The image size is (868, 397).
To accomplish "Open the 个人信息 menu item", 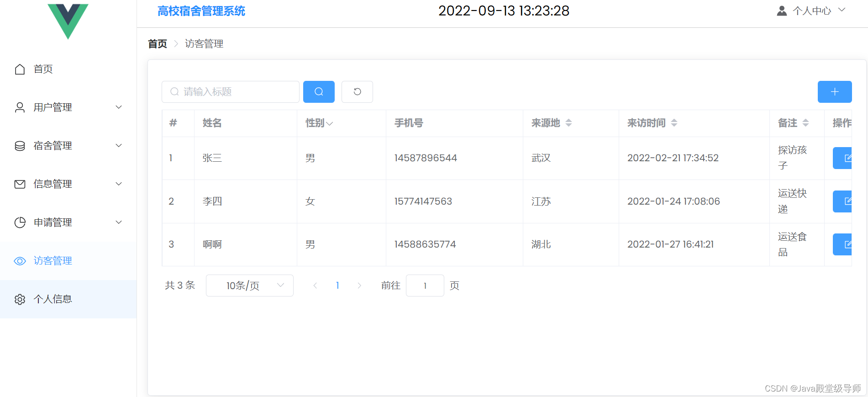I will coord(68,299).
